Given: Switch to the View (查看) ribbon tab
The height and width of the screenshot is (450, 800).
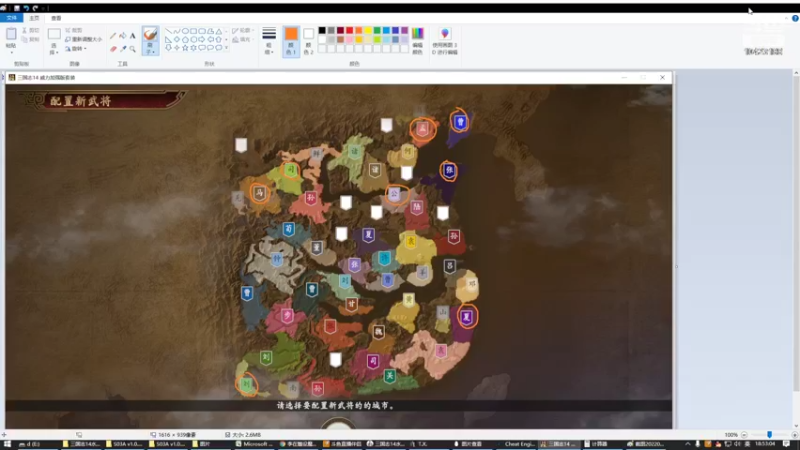Looking at the screenshot, I should 56,18.
